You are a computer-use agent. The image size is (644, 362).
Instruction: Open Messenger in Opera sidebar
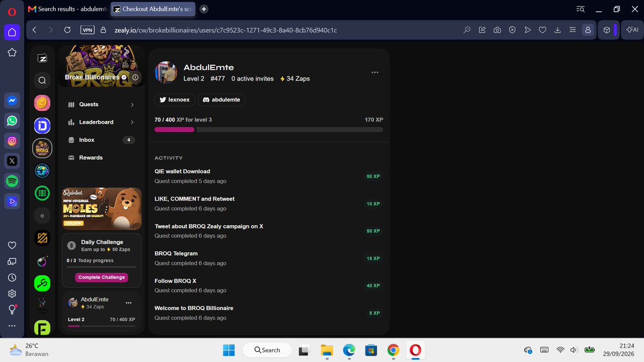12,100
